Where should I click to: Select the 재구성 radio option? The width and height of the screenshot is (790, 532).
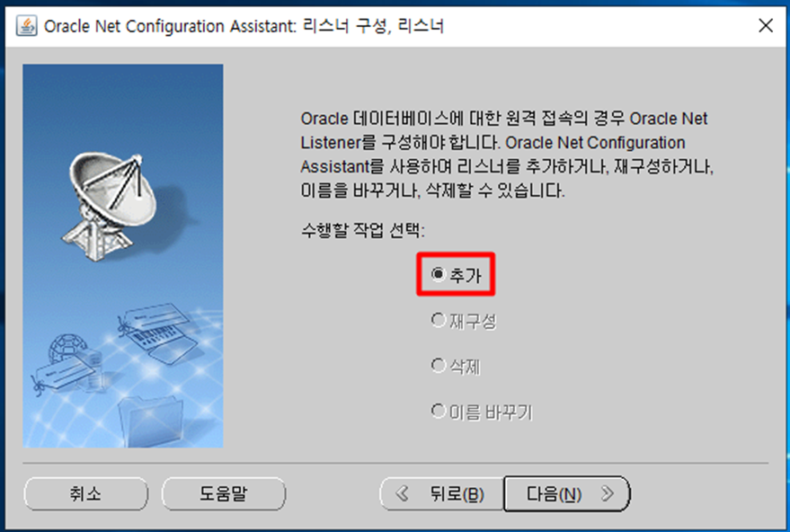pyautogui.click(x=464, y=321)
